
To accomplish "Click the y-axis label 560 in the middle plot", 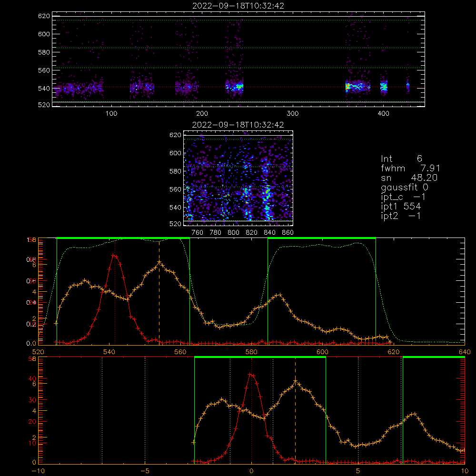I will click(175, 189).
